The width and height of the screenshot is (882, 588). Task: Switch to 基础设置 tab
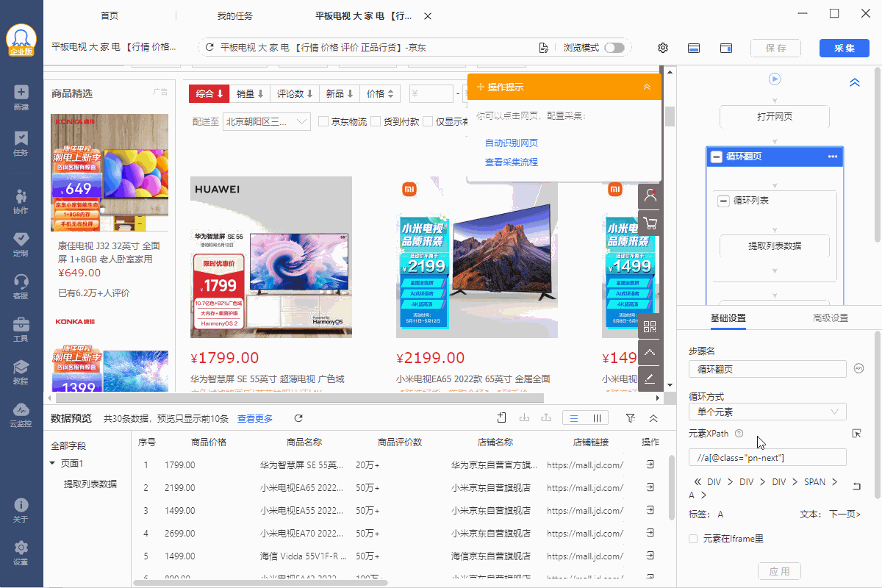[x=728, y=318]
